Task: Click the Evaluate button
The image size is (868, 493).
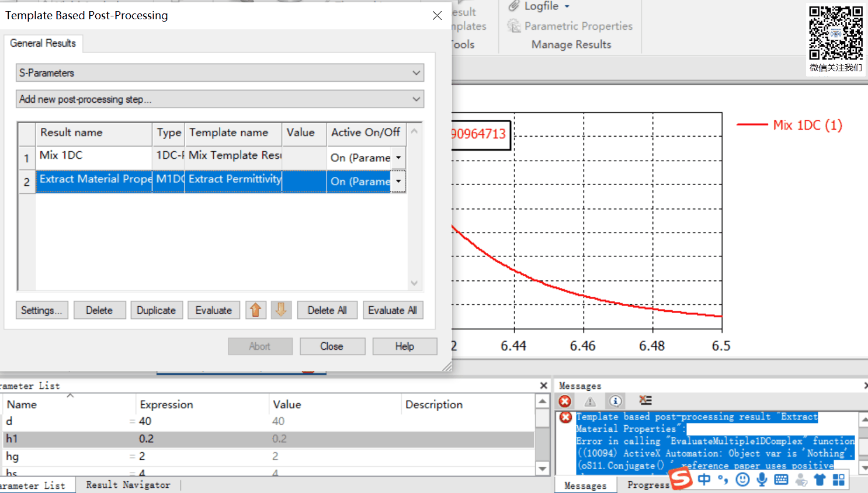Action: [x=214, y=310]
